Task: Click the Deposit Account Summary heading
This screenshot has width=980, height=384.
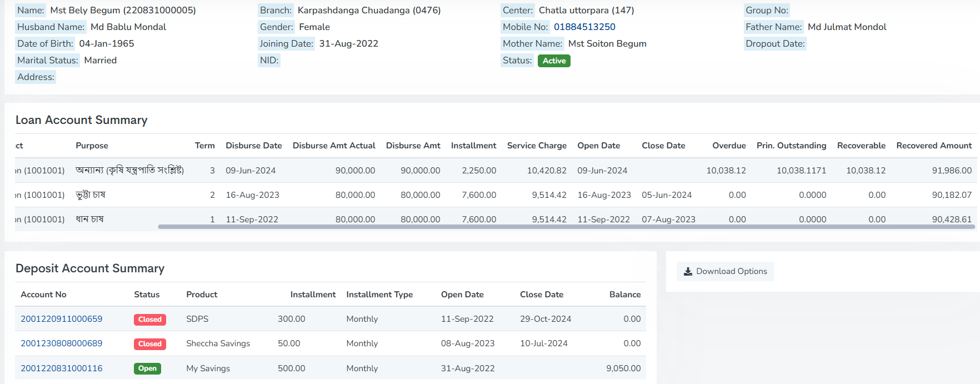Action: pos(90,268)
